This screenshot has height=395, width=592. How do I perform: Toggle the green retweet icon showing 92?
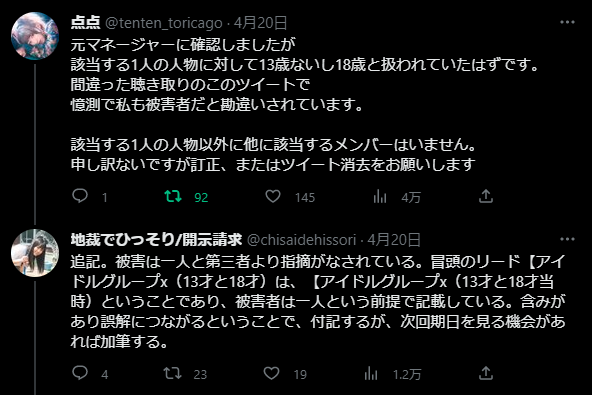pos(173,196)
